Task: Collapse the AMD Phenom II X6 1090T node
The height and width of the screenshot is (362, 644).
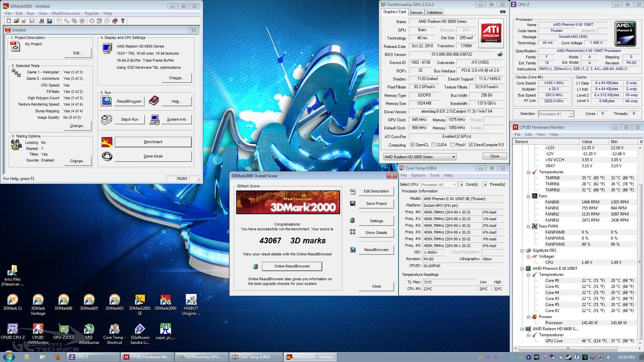Action: (x=522, y=269)
